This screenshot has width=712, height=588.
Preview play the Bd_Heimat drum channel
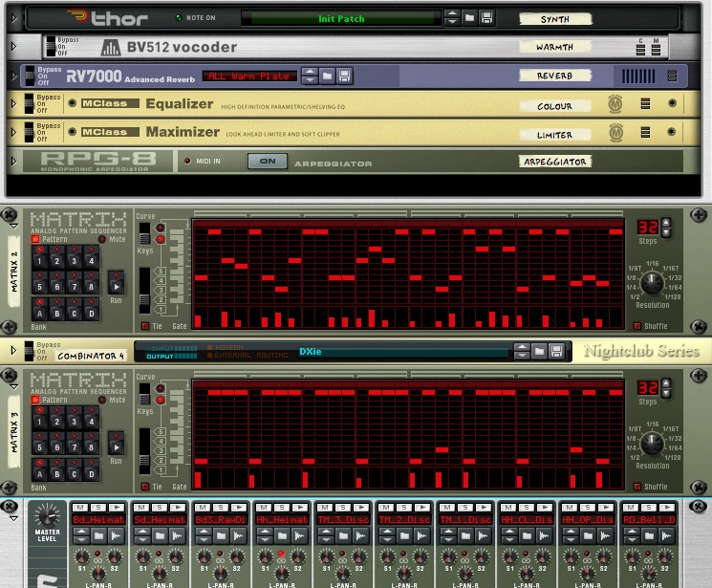(117, 507)
